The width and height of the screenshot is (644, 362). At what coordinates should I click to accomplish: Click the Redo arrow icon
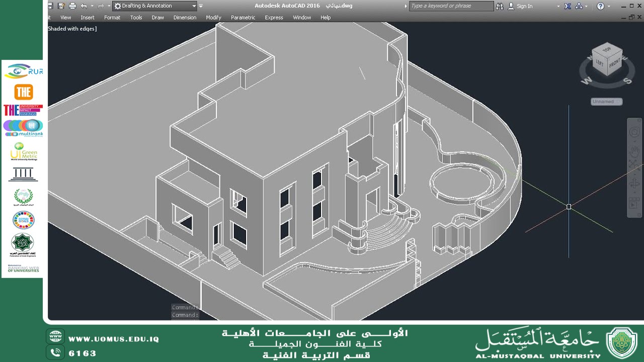click(x=101, y=6)
